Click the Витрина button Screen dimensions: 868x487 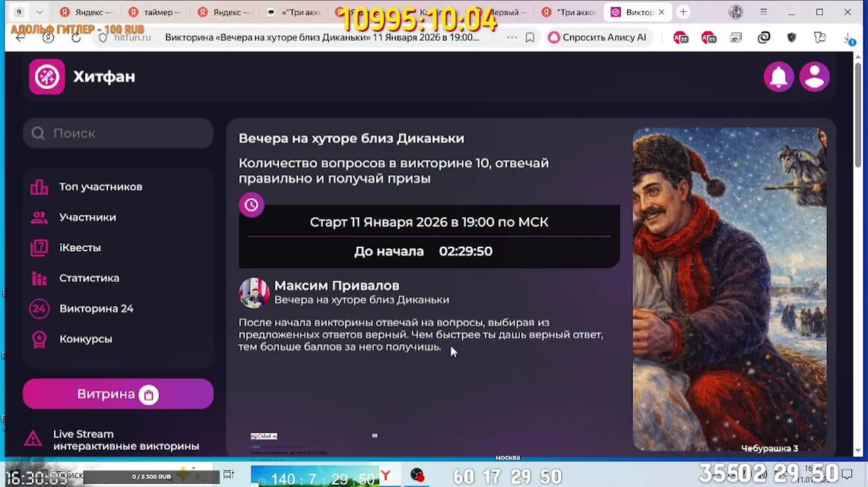point(118,394)
